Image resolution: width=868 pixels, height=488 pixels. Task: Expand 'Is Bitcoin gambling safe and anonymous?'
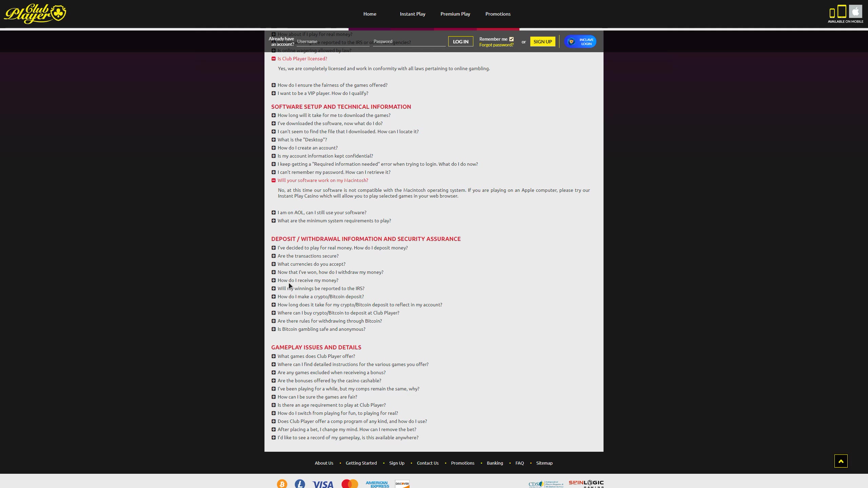click(x=321, y=329)
